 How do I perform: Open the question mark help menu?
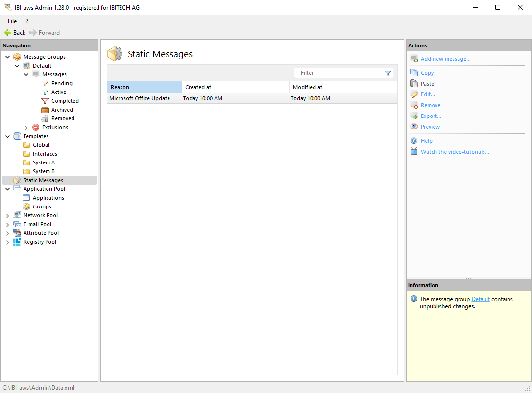27,21
